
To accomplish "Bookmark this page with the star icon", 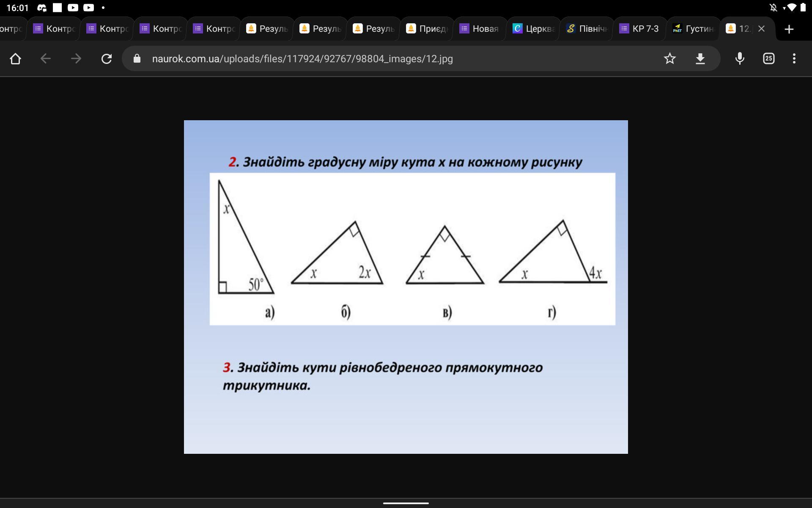I will (669, 58).
